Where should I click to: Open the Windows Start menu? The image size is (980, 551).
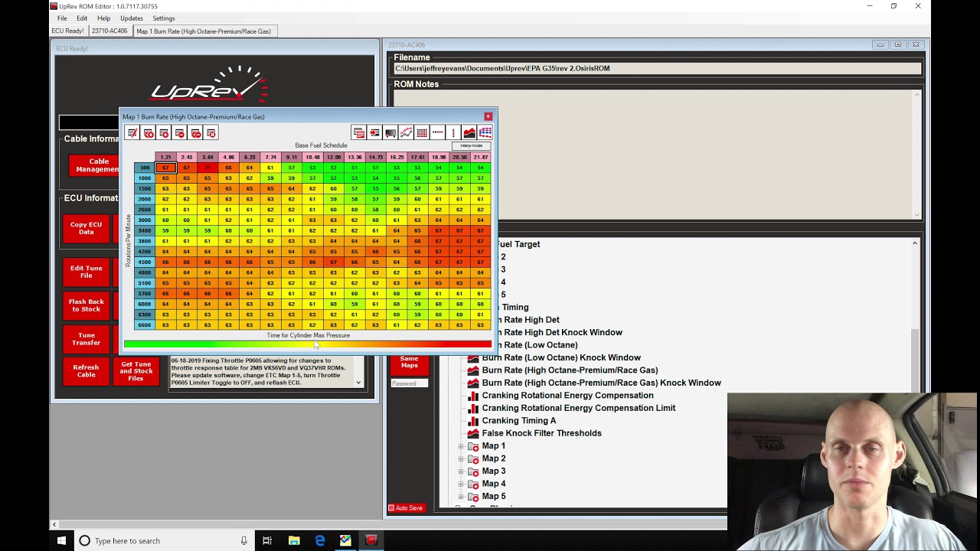click(61, 540)
